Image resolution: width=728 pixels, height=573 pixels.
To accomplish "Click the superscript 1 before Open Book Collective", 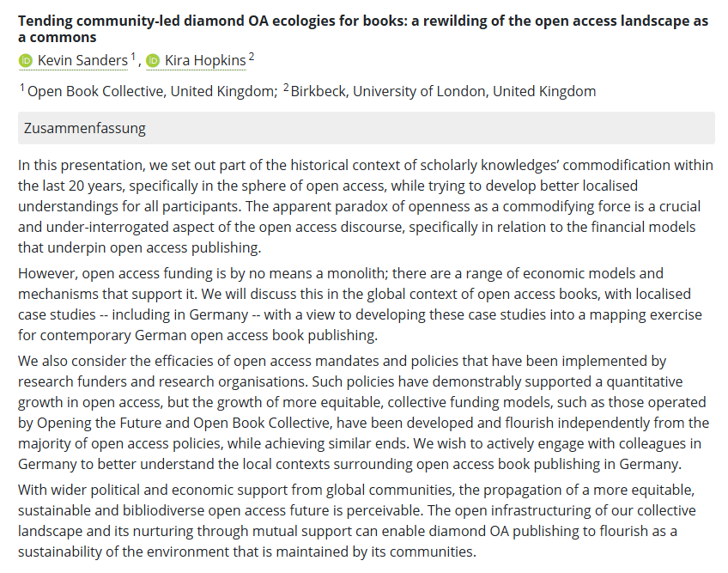I will 22,88.
